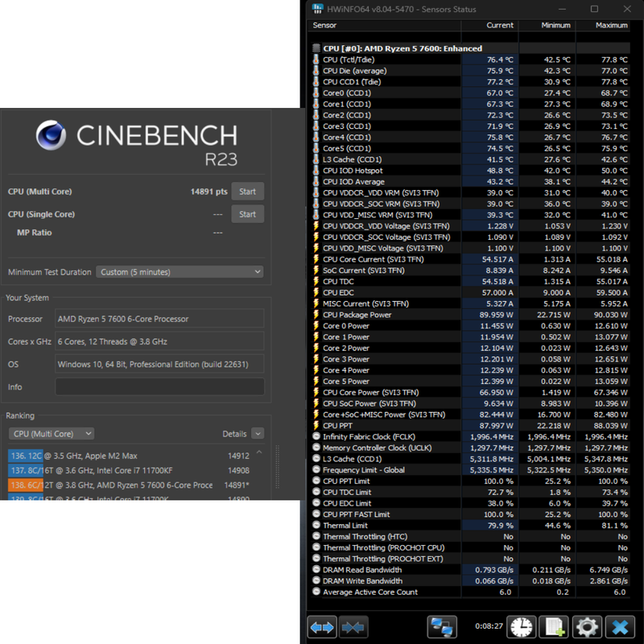Click the chip icon beside CPU [#0] header

pos(316,48)
